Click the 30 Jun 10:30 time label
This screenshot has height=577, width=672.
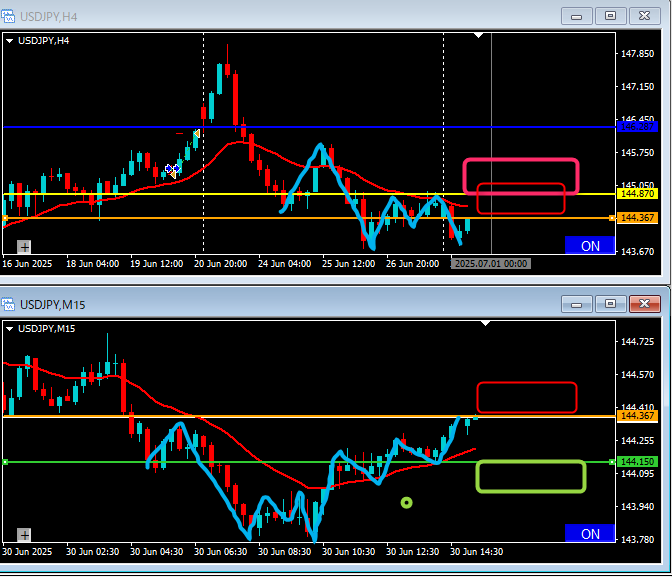(348, 552)
